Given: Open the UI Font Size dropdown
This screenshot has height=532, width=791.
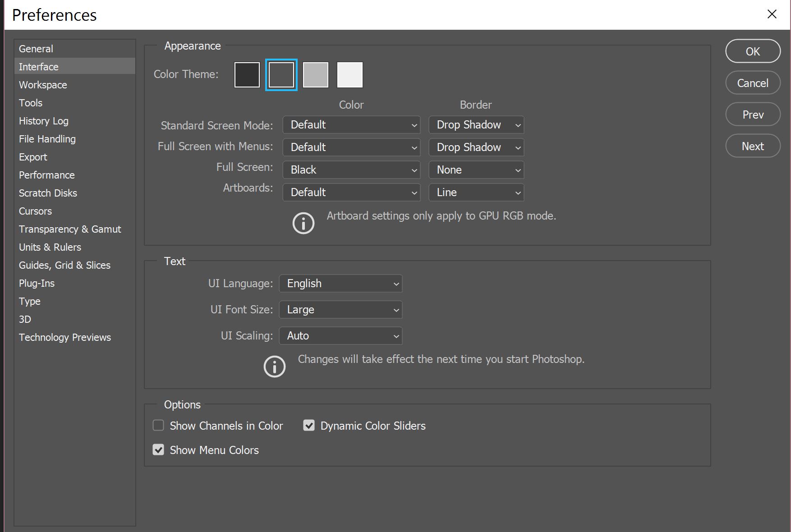Looking at the screenshot, I should tap(340, 310).
